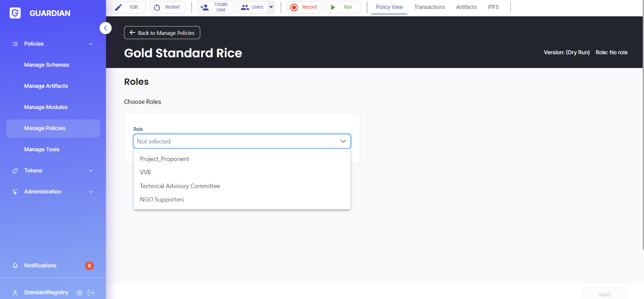
Task: Click the Guardian logo icon
Action: [15, 13]
